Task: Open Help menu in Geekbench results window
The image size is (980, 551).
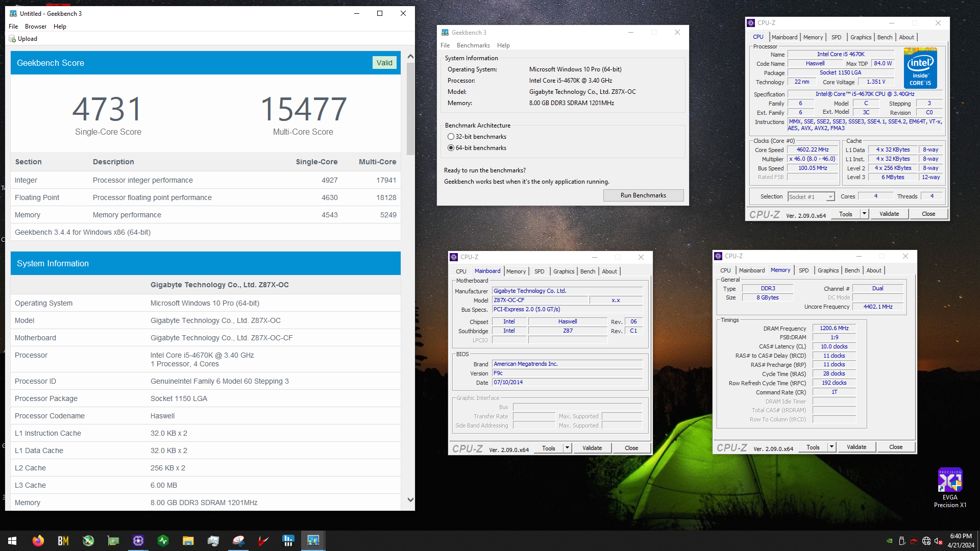Action: (x=60, y=27)
